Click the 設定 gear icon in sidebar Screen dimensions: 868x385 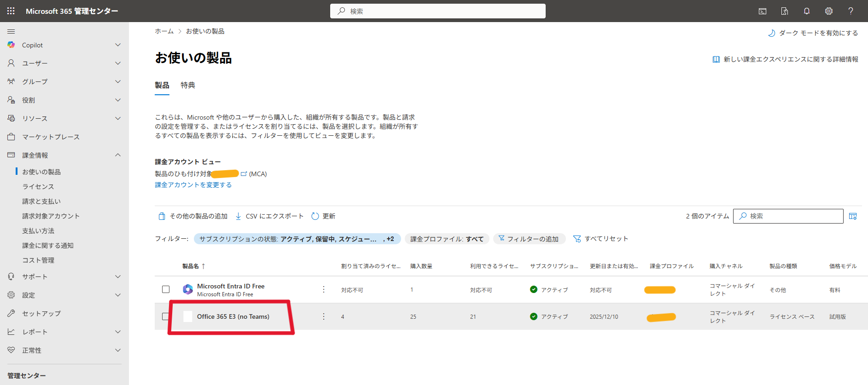(11, 295)
